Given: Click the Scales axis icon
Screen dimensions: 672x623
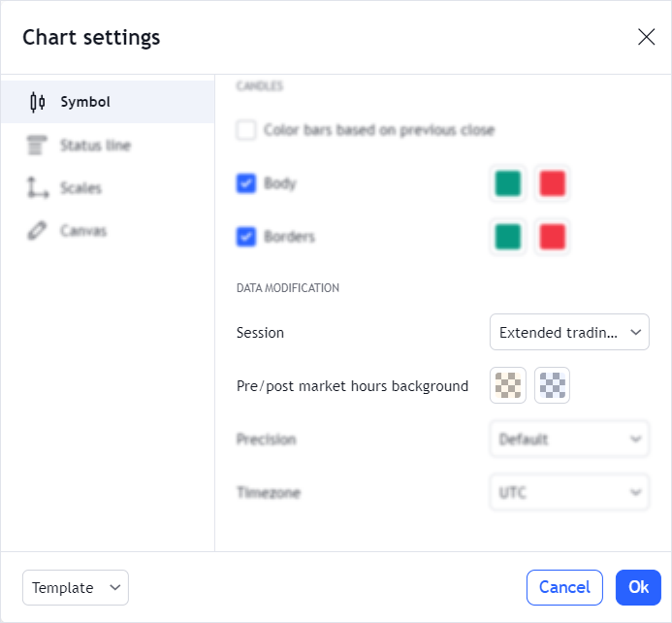Looking at the screenshot, I should coord(38,188).
